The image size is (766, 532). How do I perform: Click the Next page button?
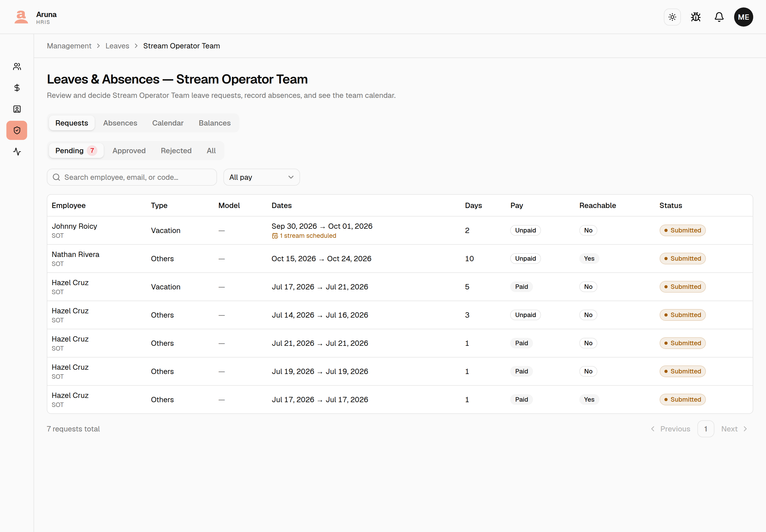[734, 429]
